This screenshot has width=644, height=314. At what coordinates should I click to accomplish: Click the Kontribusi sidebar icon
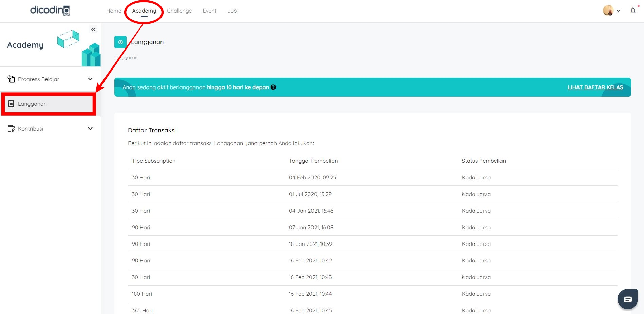point(11,129)
